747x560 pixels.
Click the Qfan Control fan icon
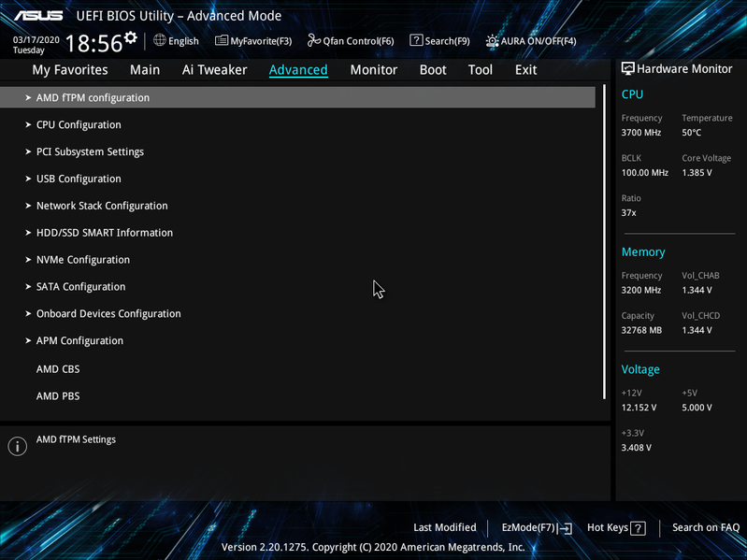314,40
